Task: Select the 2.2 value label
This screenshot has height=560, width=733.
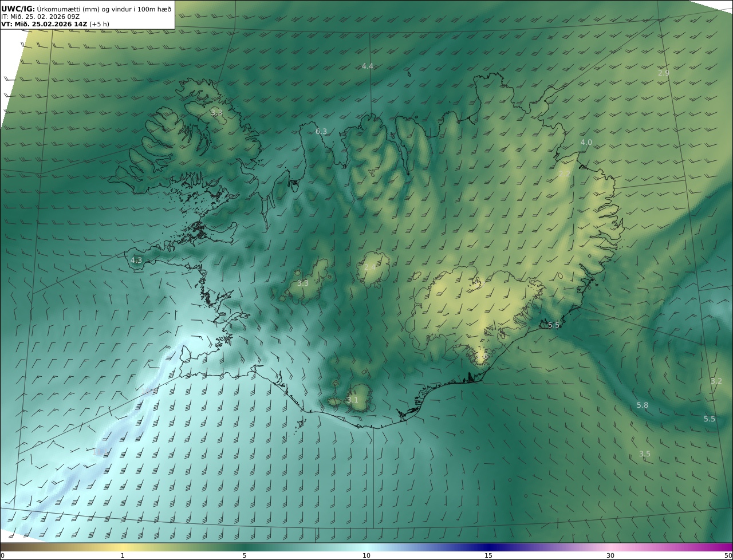Action: click(x=565, y=173)
